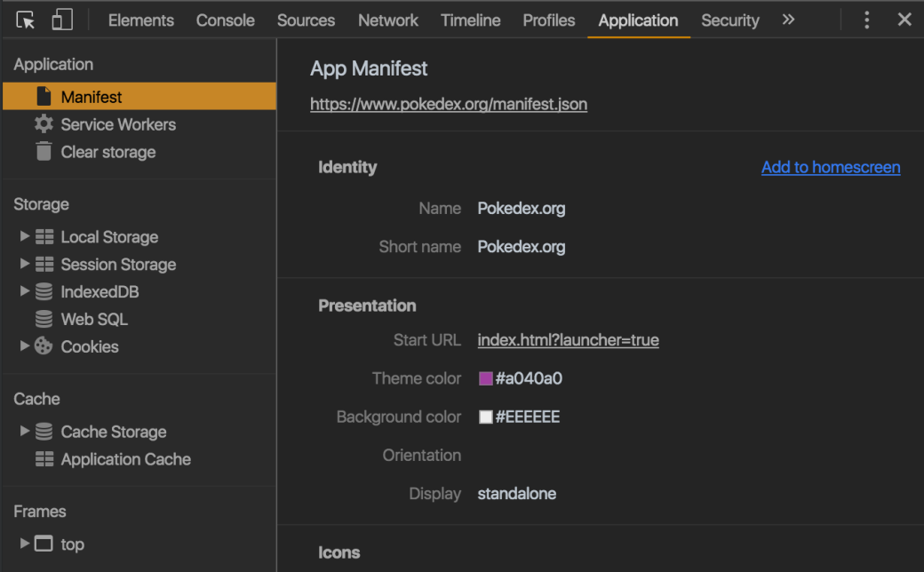924x572 pixels.
Task: Activate the inspect element picker icon
Action: coord(26,20)
